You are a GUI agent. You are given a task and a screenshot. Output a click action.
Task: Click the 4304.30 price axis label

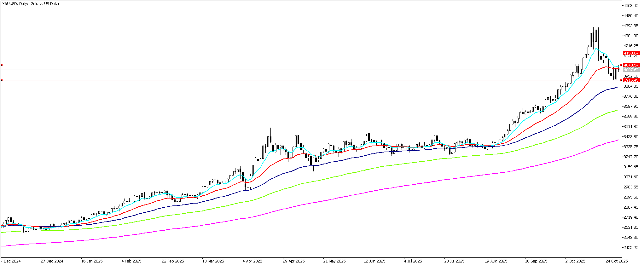[x=631, y=36]
